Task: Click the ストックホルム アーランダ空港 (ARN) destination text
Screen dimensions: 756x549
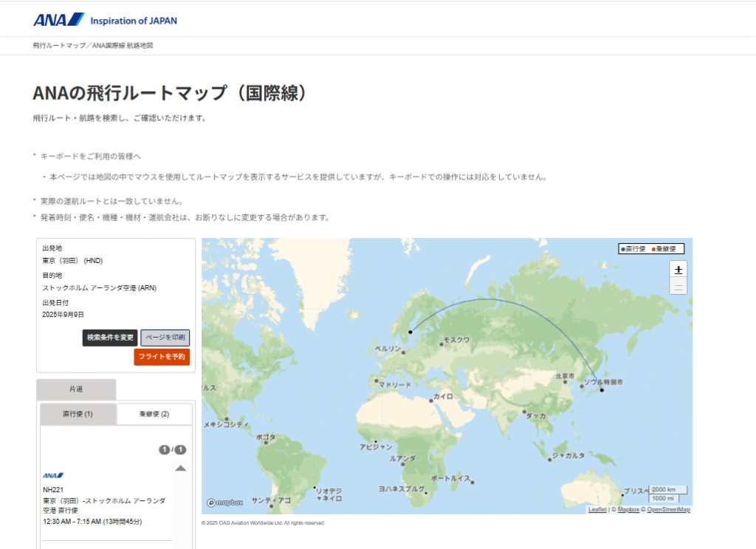Action: (100, 288)
